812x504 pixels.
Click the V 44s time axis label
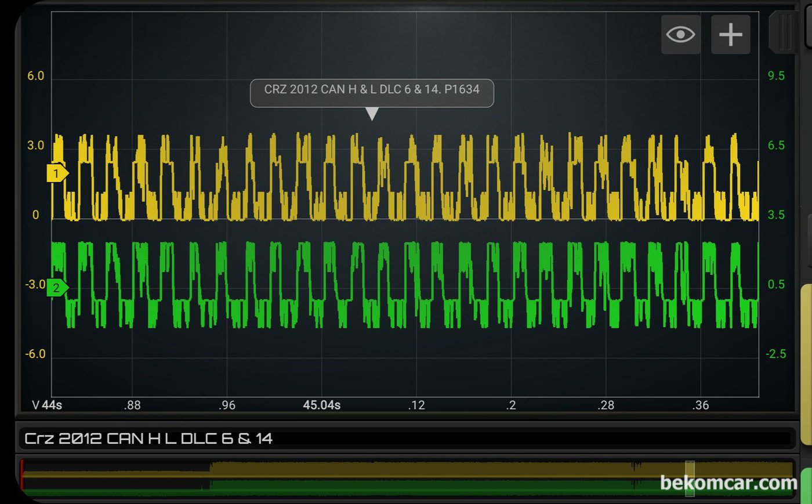click(x=47, y=405)
